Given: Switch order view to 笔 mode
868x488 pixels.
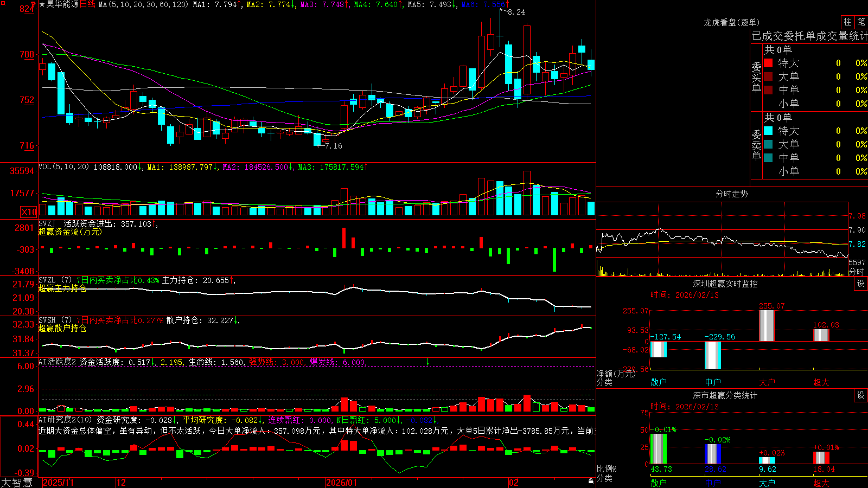Looking at the screenshot, I should pos(861,22).
